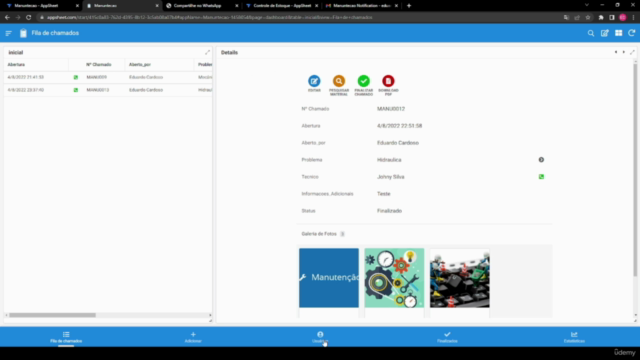Expand the inicial panel to full view

click(207, 52)
